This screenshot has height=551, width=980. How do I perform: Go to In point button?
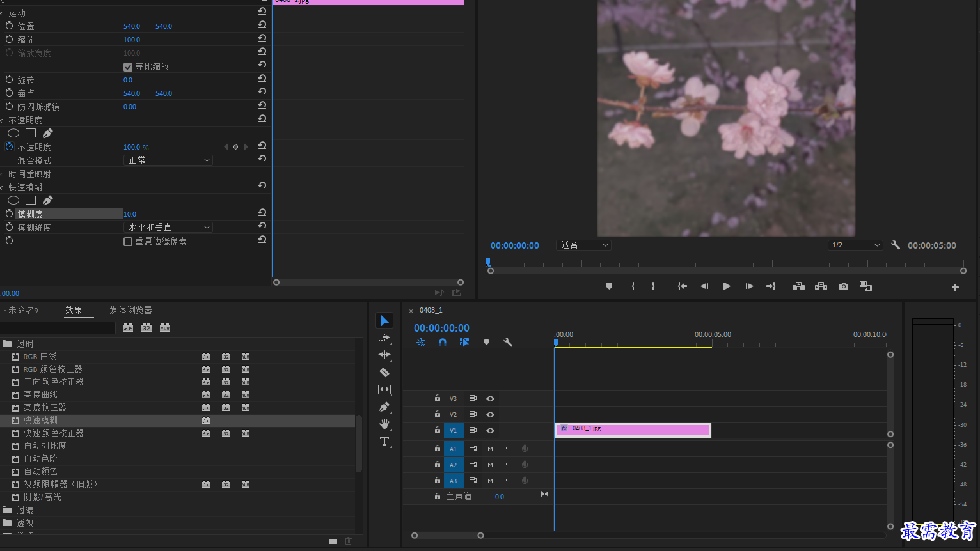pyautogui.click(x=683, y=286)
